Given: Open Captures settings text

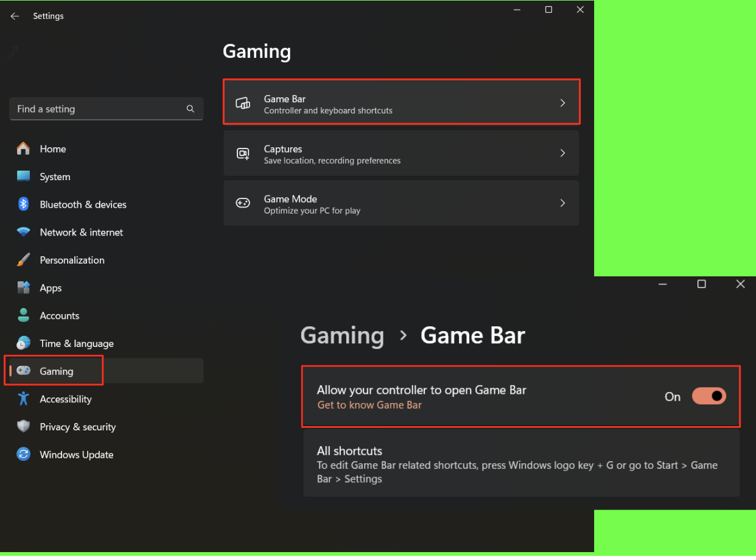Looking at the screenshot, I should click(x=282, y=149).
